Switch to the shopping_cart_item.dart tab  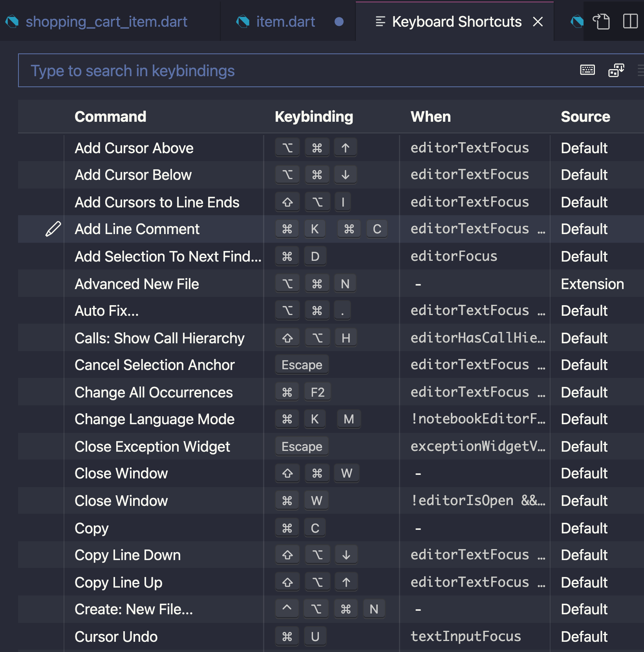point(106,22)
